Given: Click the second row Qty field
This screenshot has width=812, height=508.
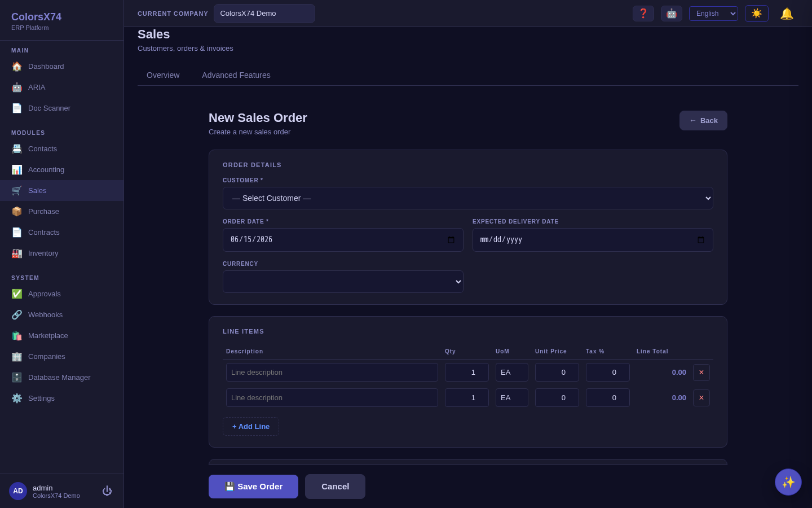Looking at the screenshot, I should (467, 398).
